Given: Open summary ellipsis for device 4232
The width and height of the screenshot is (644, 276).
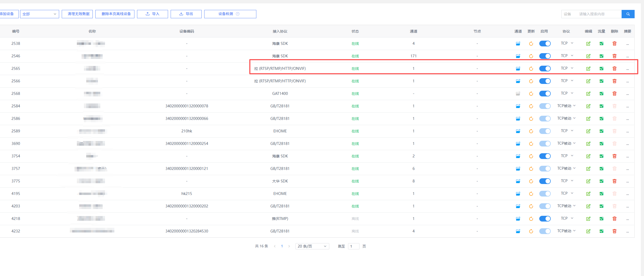Looking at the screenshot, I should [x=627, y=232].
